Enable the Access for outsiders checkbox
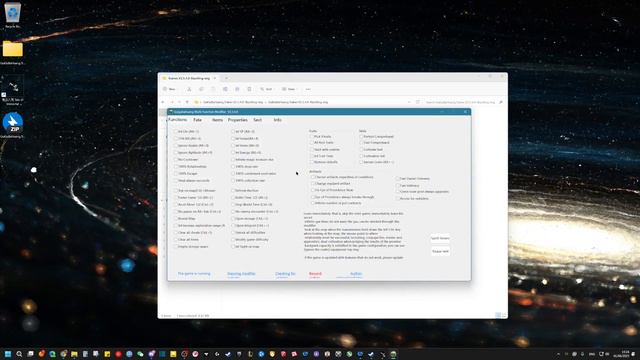 (398, 198)
